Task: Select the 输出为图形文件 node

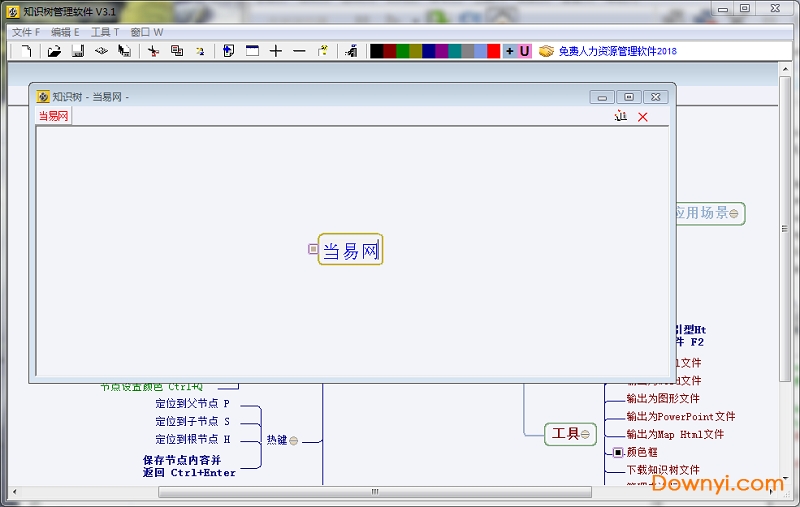Action: pos(663,399)
